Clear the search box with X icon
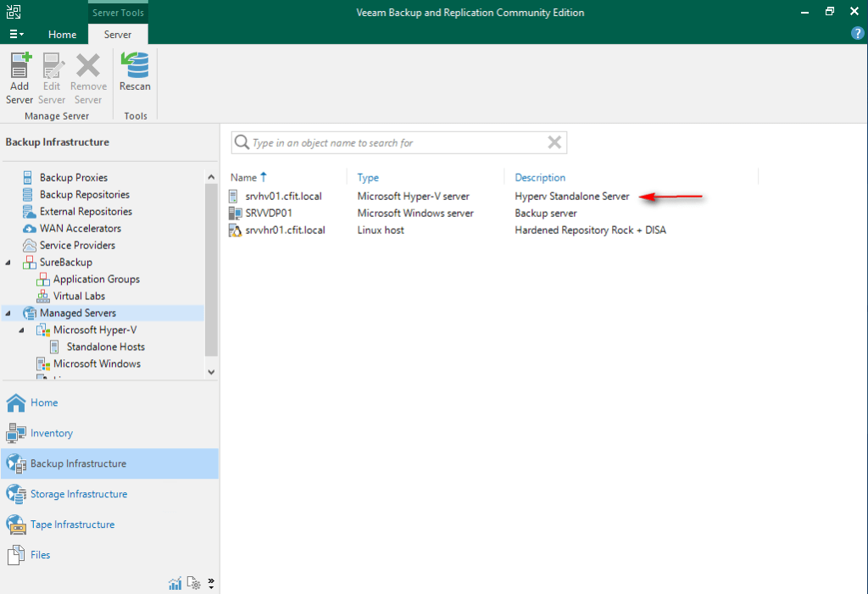Screen dimensions: 868x594 pos(554,142)
